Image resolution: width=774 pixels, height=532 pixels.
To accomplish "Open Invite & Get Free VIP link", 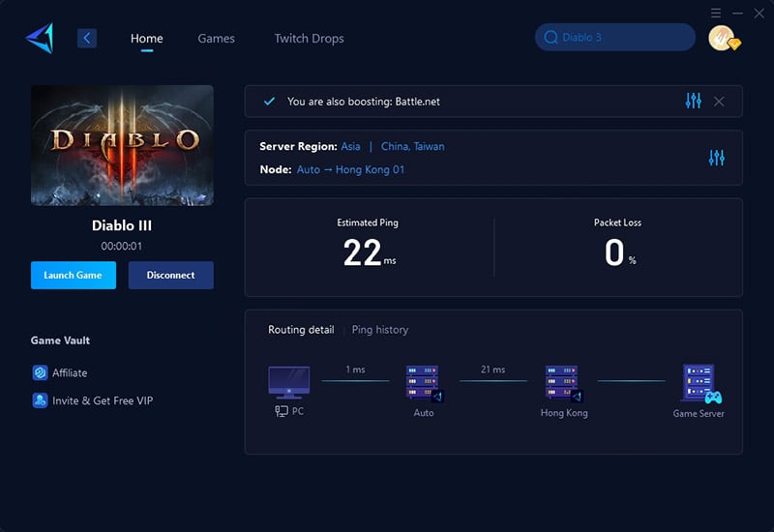I will (x=103, y=400).
